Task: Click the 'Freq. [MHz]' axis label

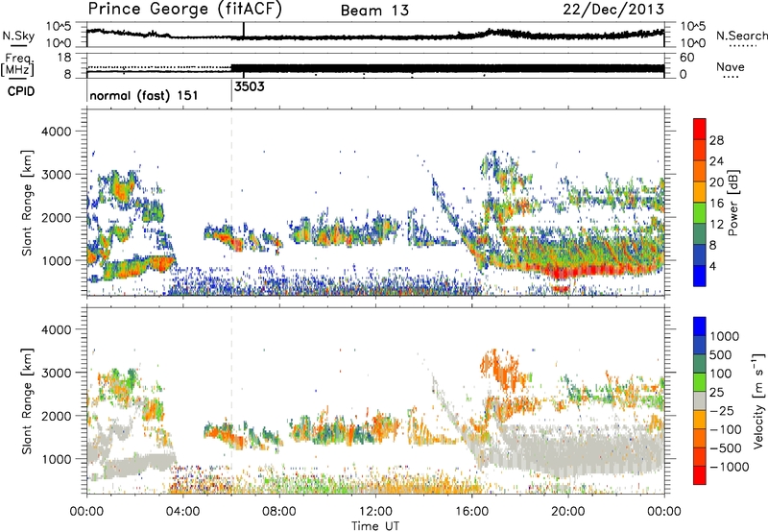Action: tap(18, 64)
